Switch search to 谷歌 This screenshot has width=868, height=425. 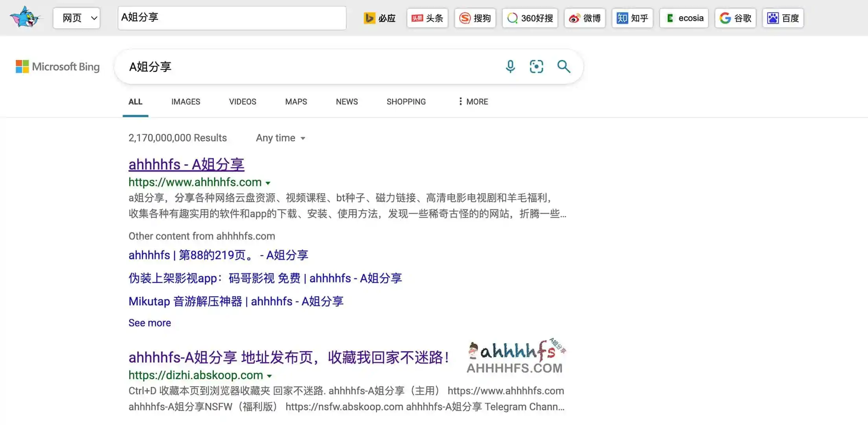tap(736, 18)
